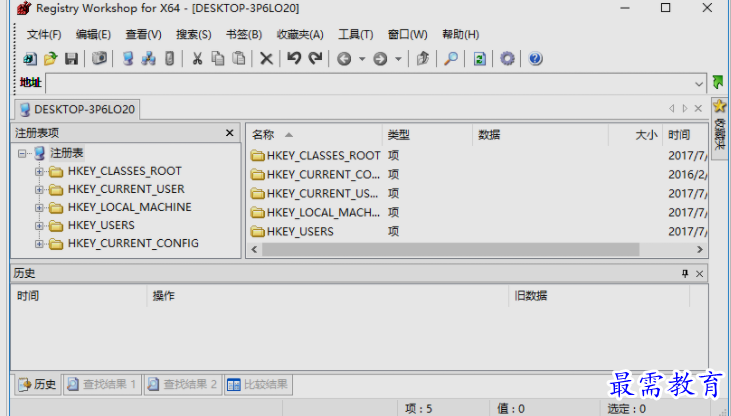Click the Back navigation arrow
This screenshot has width=731, height=416.
[344, 59]
